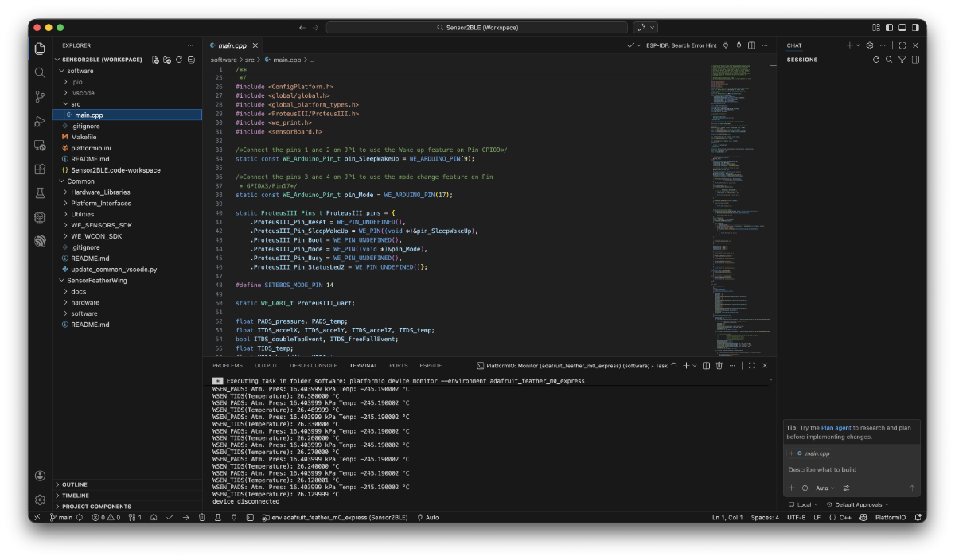Click ESP-IDF: Search Error Hint button
Viewport: 955px width, 560px height.
click(x=681, y=45)
